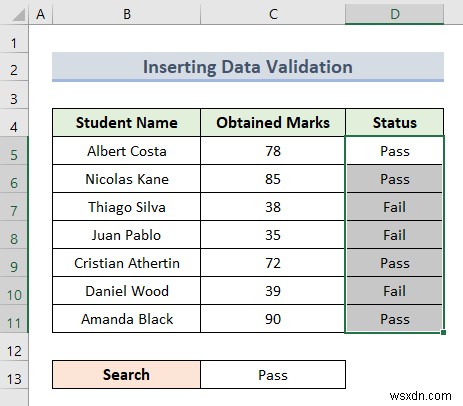Screen dimensions: 463x406
Task: Select column A header
Action: point(41,14)
